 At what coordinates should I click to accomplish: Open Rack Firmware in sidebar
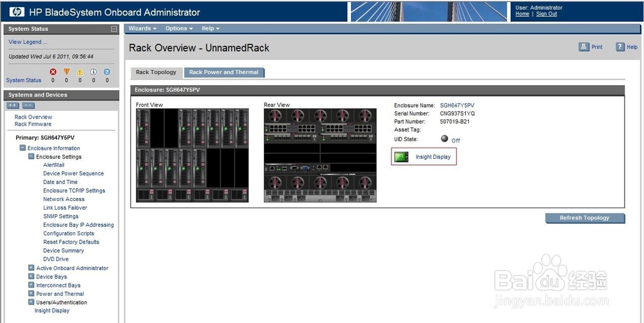pos(33,124)
